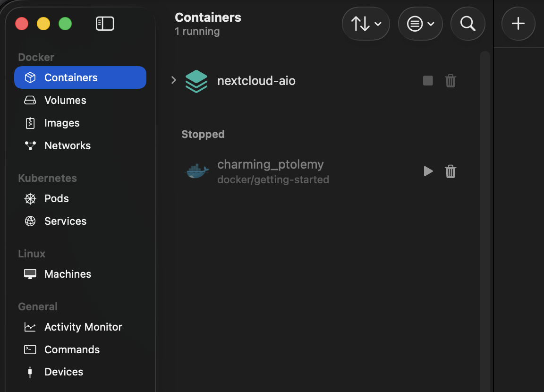Click the plus button to add container
This screenshot has width=544, height=392.
[518, 24]
